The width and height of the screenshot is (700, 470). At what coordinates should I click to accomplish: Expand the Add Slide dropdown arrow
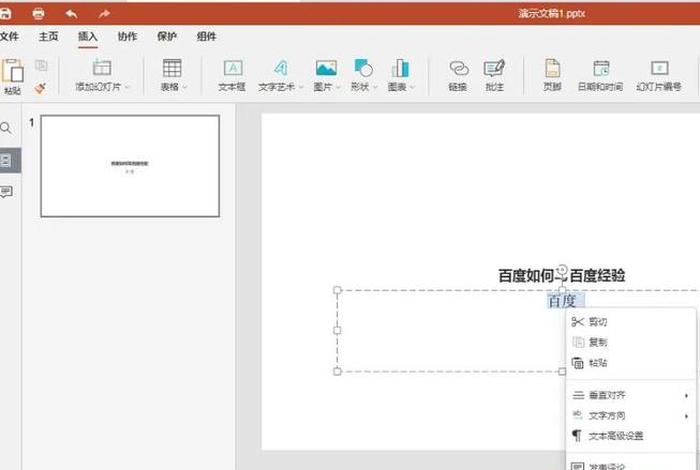(x=128, y=87)
